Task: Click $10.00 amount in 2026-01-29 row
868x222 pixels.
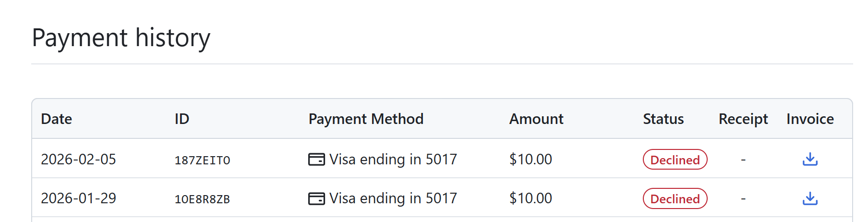Action: tap(530, 198)
